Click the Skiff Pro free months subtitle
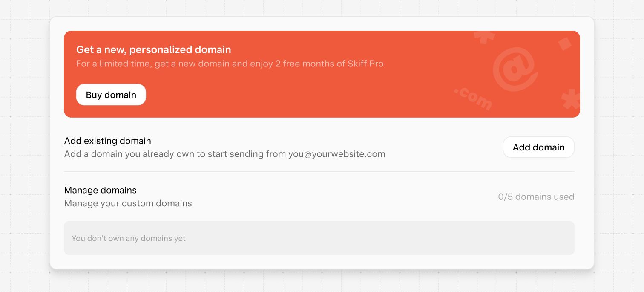 coord(230,64)
